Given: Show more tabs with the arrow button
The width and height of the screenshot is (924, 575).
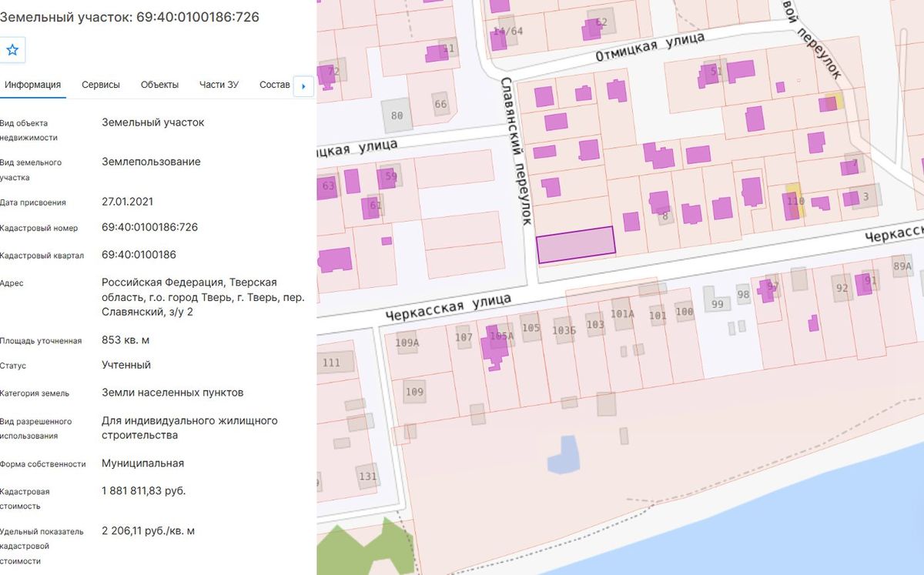Looking at the screenshot, I should [303, 86].
